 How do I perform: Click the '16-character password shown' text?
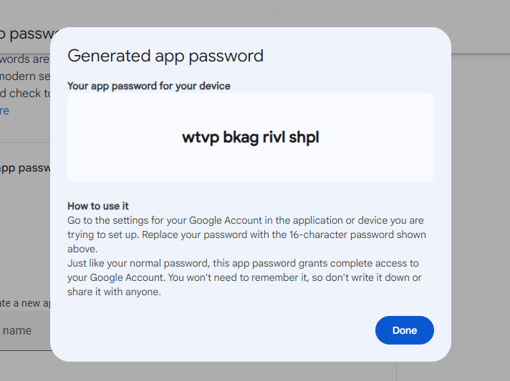[x=358, y=235]
